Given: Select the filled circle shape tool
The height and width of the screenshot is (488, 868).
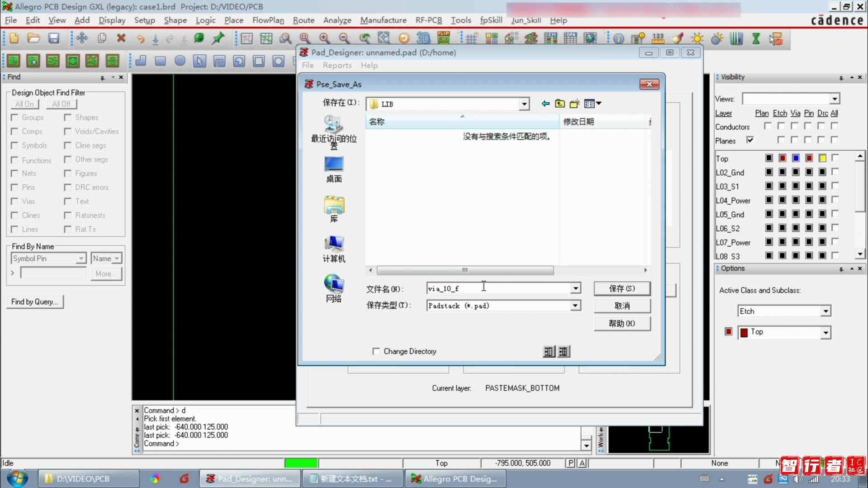Looking at the screenshot, I should pos(180,61).
